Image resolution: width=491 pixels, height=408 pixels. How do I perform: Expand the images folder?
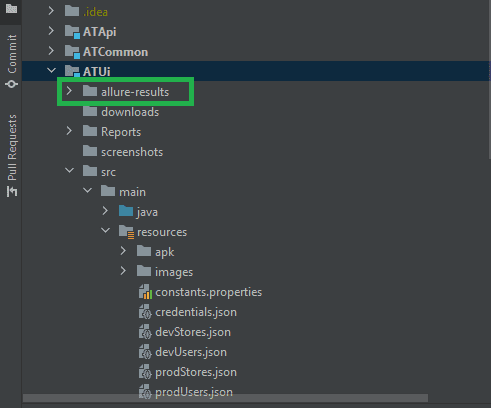coord(123,271)
